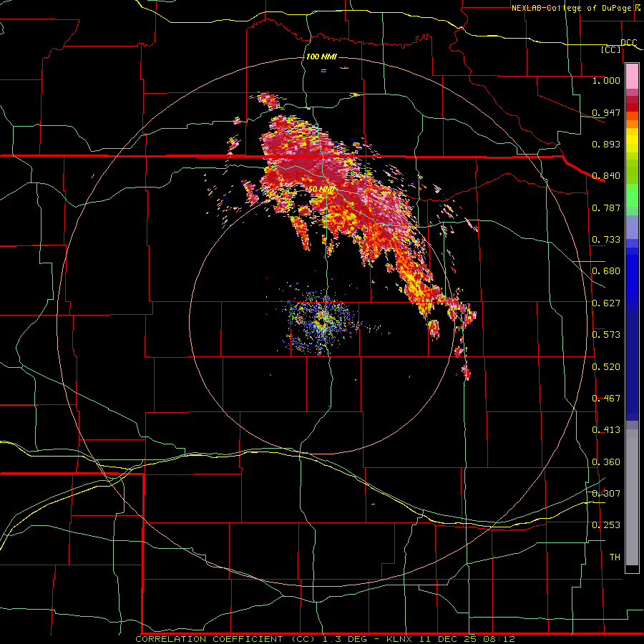
Task: Click the 0.360 color scale label
Action: coord(606,462)
